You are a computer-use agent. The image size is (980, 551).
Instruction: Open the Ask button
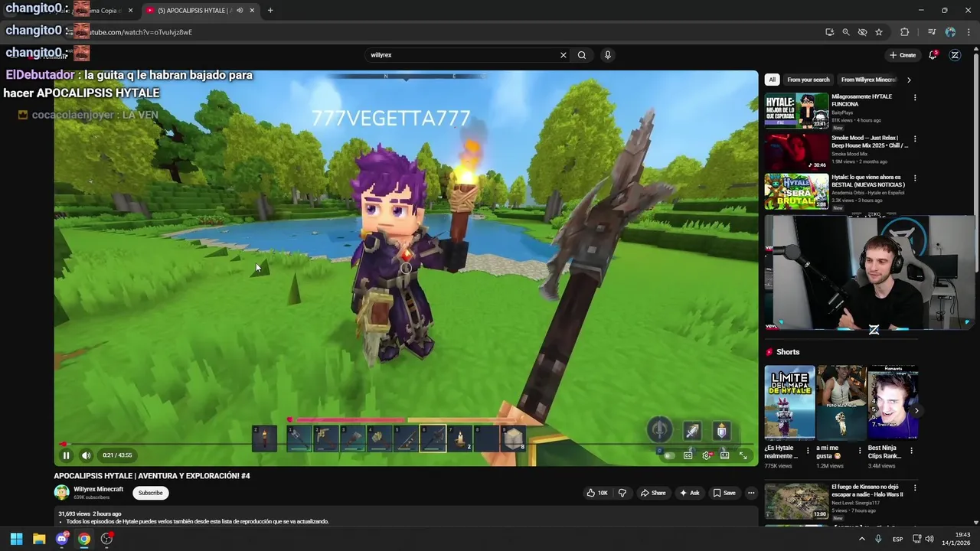click(x=689, y=493)
